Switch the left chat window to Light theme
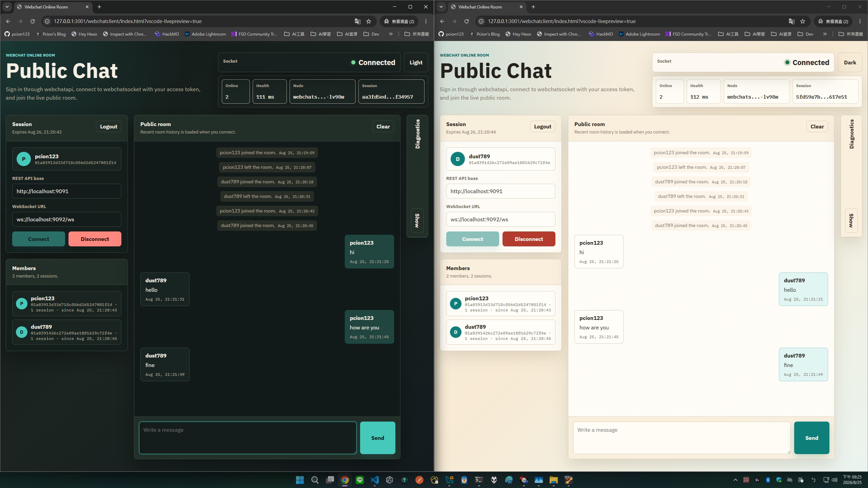 [416, 62]
